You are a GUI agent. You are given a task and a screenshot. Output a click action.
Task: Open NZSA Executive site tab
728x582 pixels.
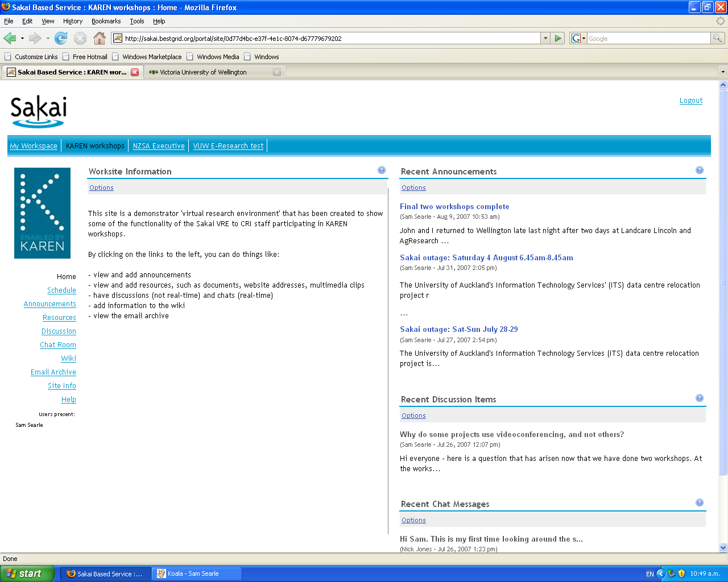coord(159,146)
